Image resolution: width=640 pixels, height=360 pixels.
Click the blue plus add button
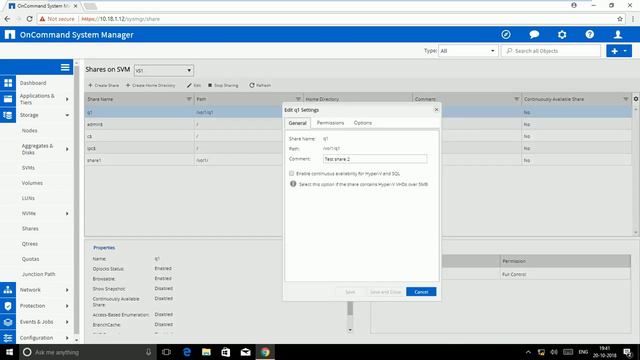click(614, 51)
